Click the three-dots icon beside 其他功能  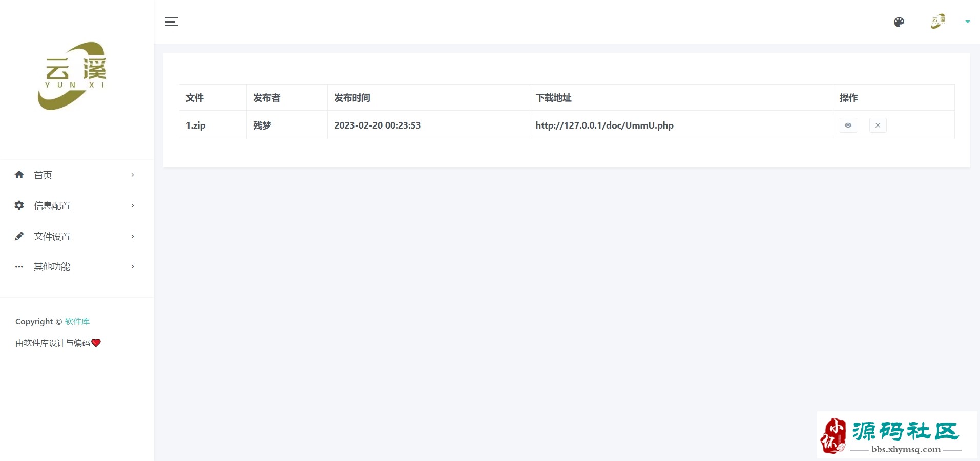point(19,266)
